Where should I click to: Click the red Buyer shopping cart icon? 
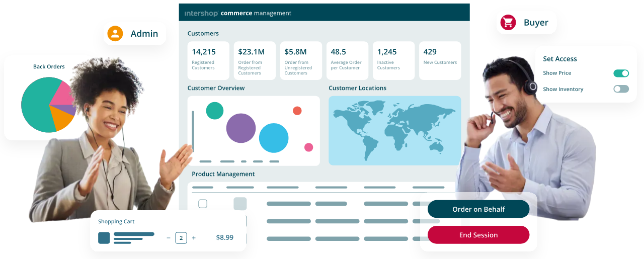click(508, 23)
